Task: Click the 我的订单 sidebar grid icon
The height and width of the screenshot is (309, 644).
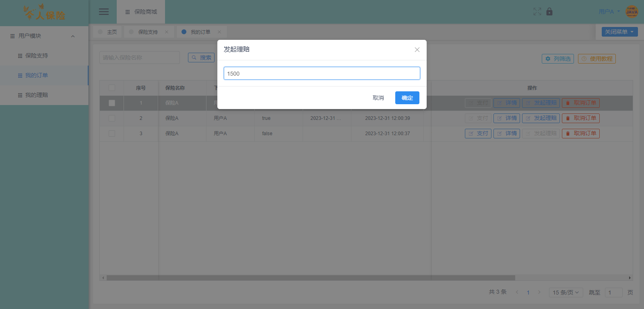Action: [x=20, y=76]
